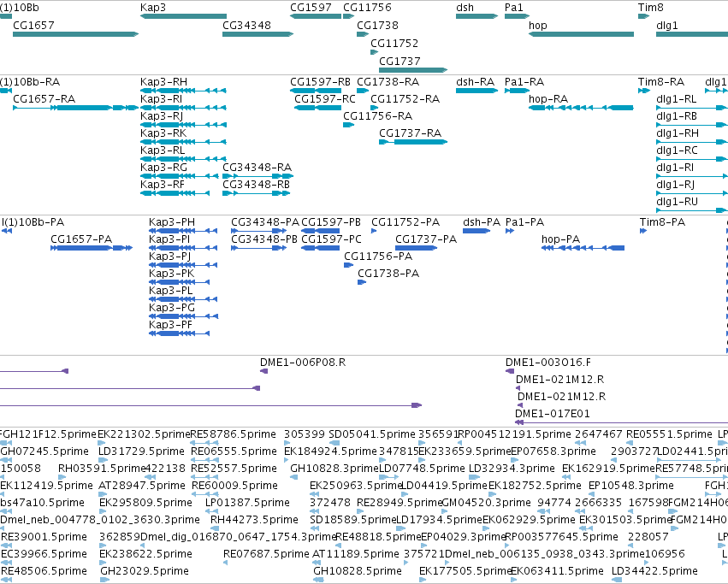Click the AT28947.5prime EST label

[142, 486]
